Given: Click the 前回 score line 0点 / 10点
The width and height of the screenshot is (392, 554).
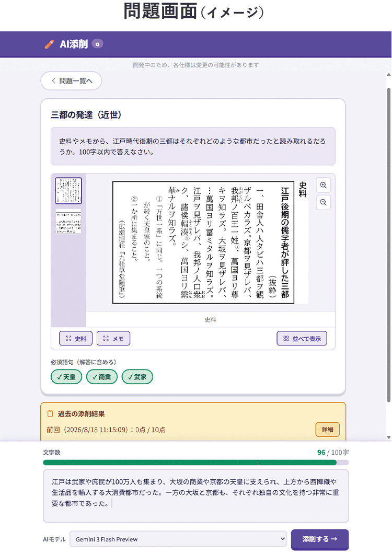Looking at the screenshot, I should click(106, 430).
